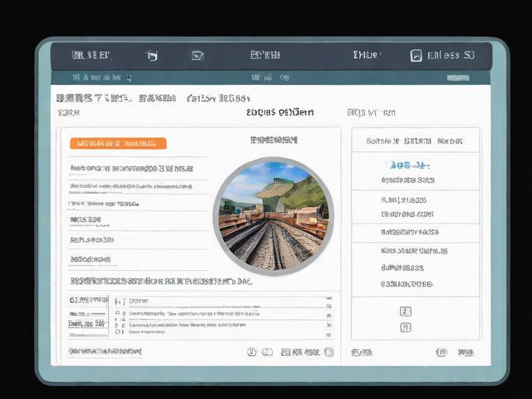Select the center tab in the top bar
Screen dimensions: 532x399
point(265,56)
